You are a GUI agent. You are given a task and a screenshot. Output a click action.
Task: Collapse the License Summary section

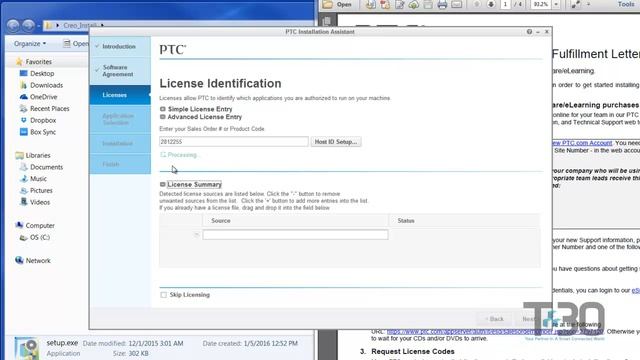coord(163,184)
